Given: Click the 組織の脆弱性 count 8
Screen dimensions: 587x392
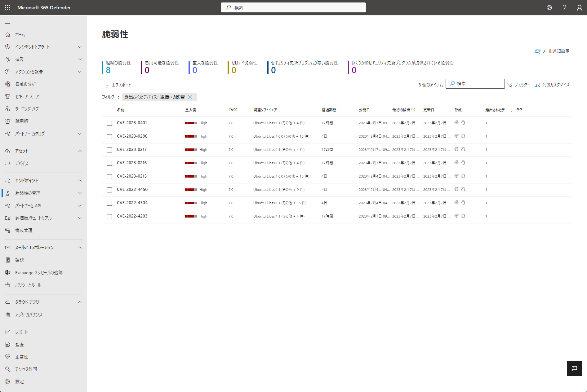Looking at the screenshot, I should tap(108, 70).
